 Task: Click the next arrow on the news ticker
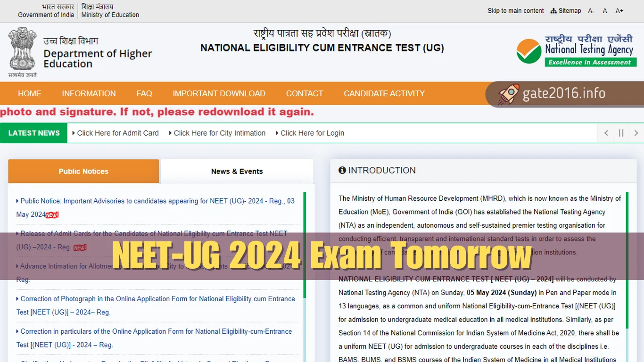(x=636, y=133)
